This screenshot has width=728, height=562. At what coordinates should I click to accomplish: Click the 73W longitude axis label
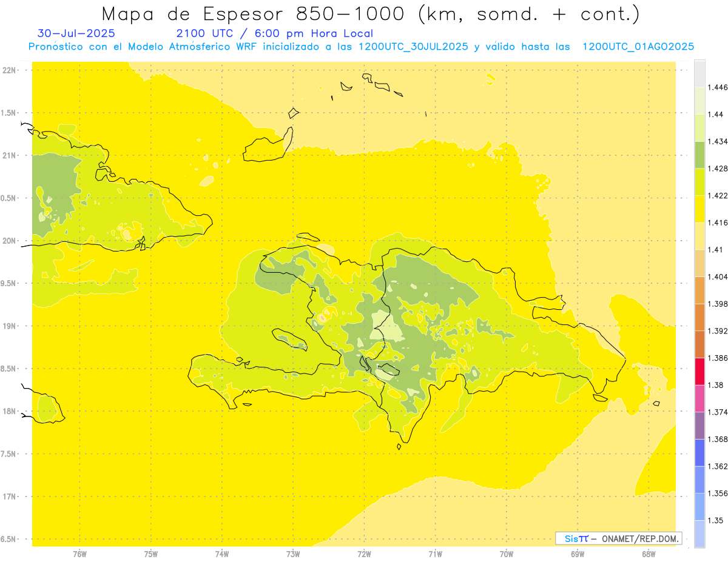(293, 554)
